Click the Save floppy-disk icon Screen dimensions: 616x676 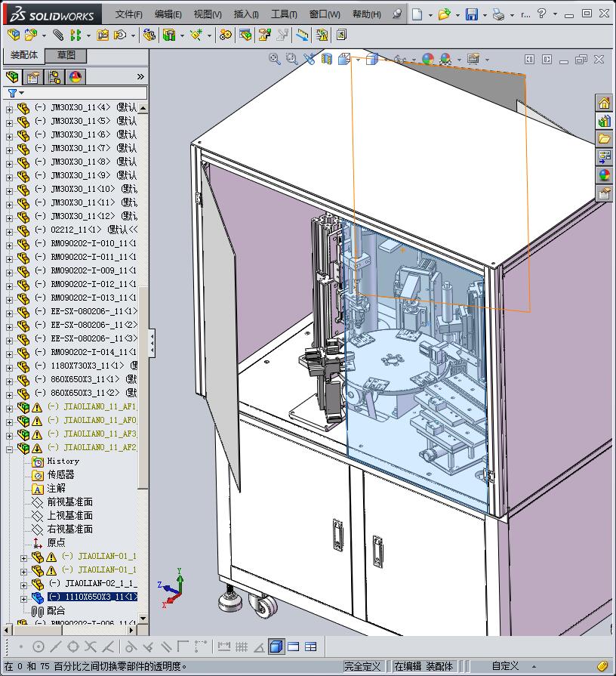[472, 14]
